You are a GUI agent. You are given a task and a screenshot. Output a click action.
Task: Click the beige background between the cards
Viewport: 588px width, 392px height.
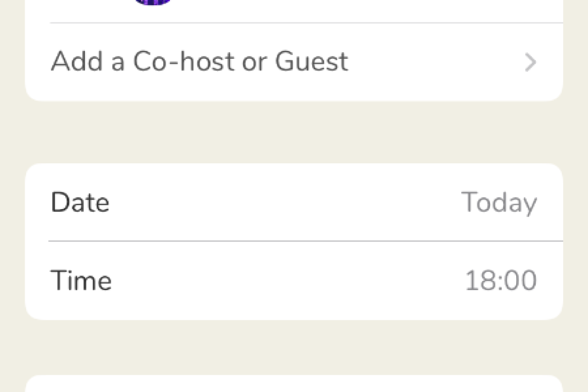point(294,132)
